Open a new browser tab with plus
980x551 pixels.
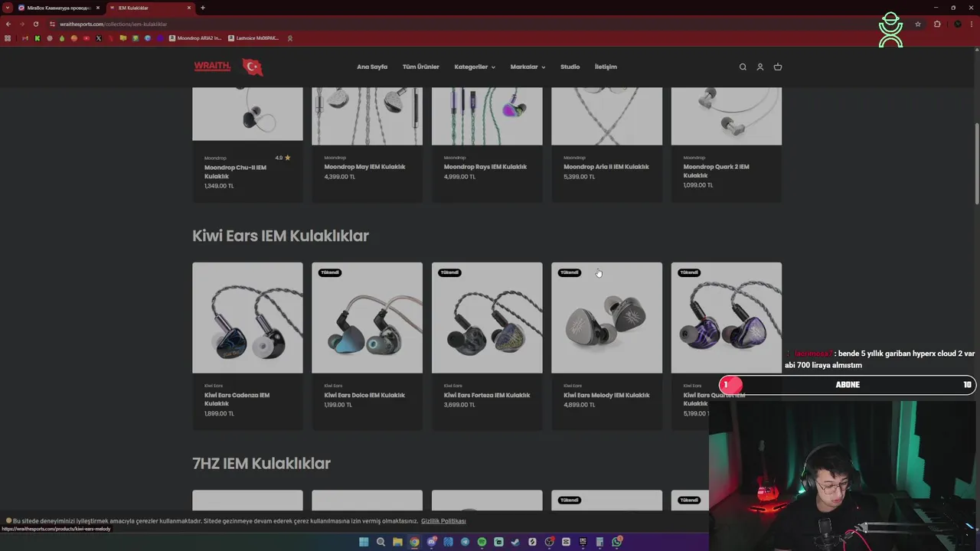coord(202,8)
